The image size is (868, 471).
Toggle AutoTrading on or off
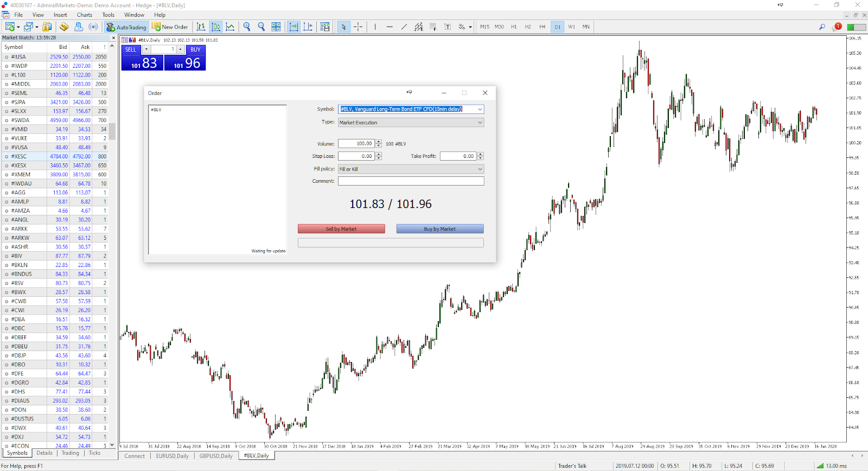[x=126, y=27]
